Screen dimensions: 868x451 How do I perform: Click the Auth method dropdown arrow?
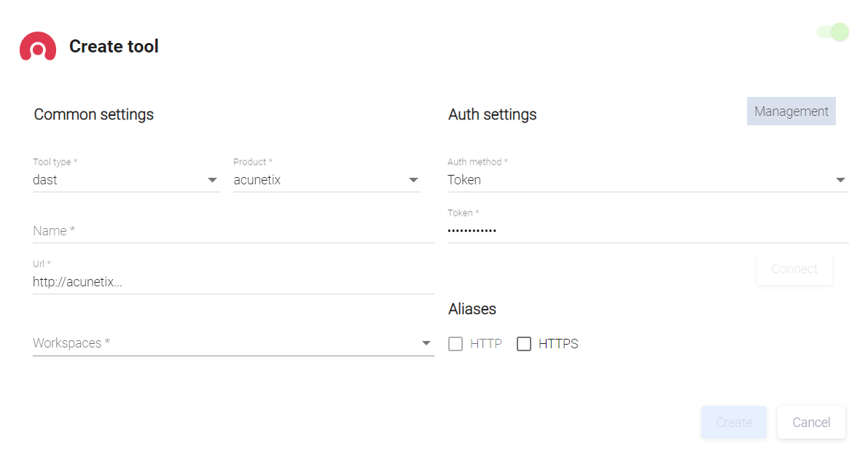tap(840, 180)
